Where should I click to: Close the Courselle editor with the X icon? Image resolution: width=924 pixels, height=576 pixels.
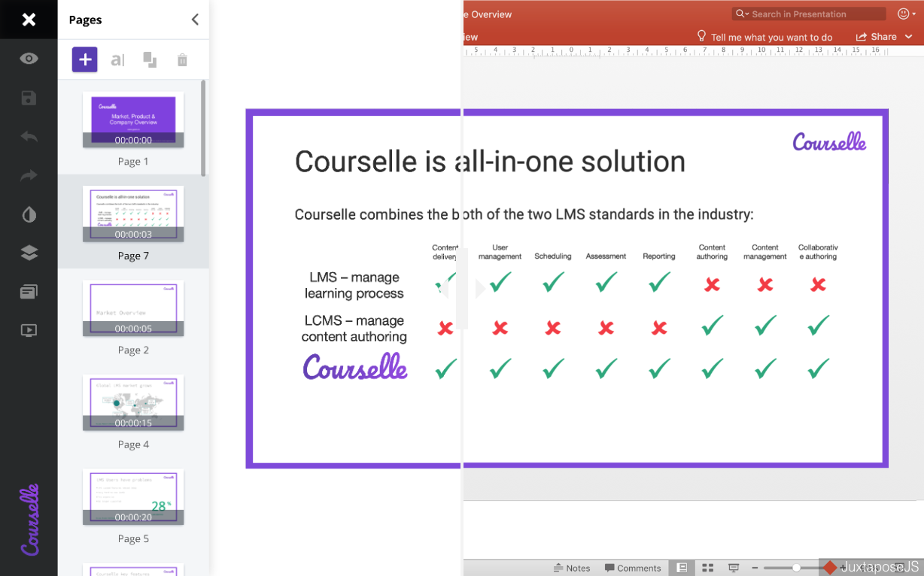click(x=29, y=20)
